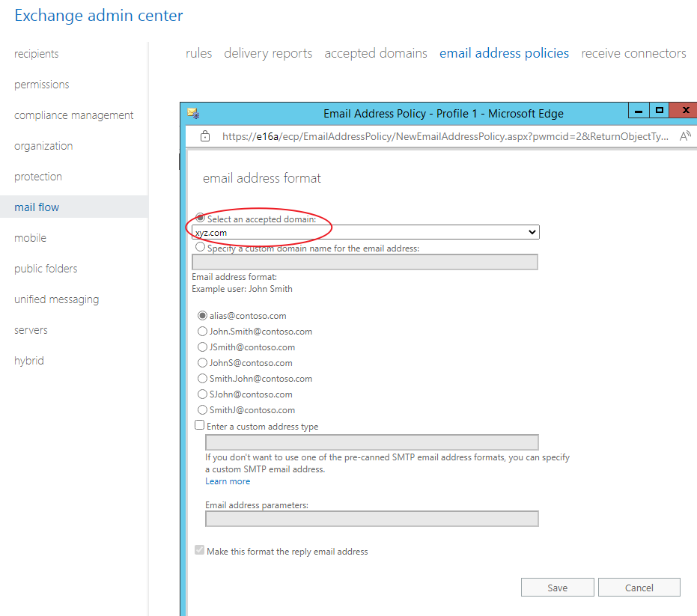Viewport: 697px width, 616px height.
Task: Select the SJohn@contoso.com format
Action: coord(202,394)
